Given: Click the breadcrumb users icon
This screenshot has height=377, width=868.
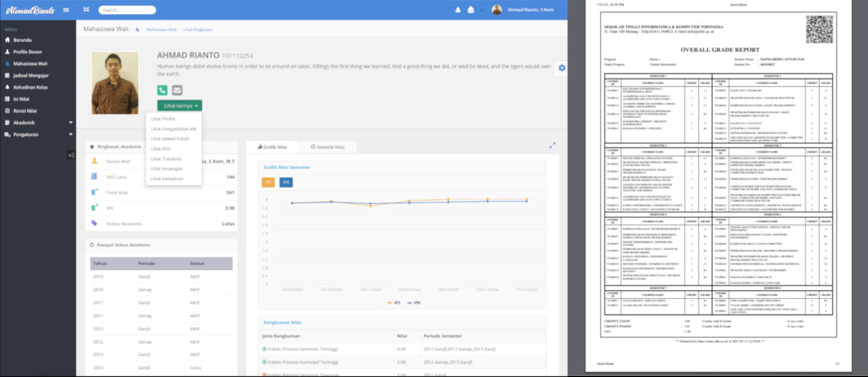Looking at the screenshot, I should [x=137, y=30].
